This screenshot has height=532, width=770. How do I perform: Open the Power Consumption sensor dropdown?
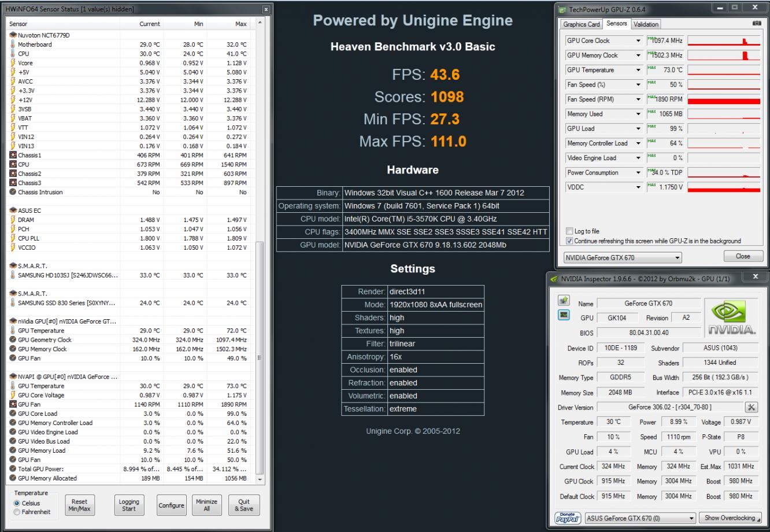pos(639,173)
